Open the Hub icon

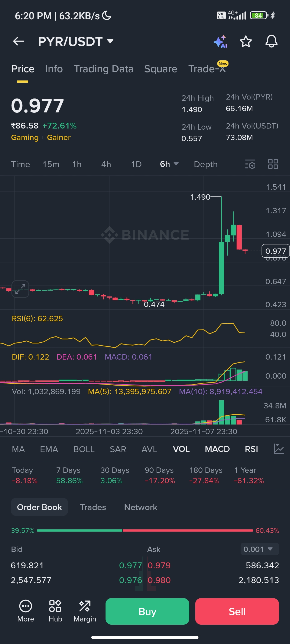coord(55,611)
